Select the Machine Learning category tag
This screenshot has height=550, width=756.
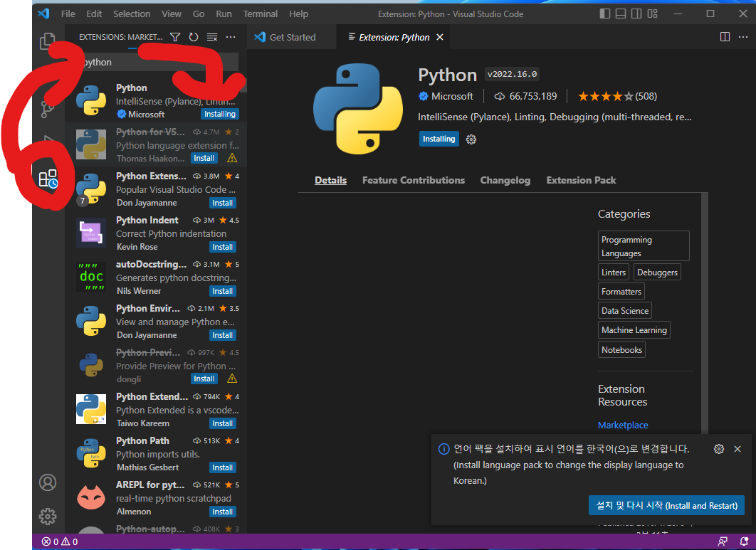634,330
